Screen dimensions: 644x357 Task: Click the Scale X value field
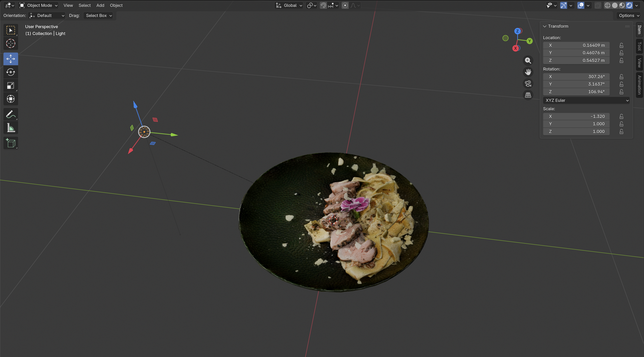point(576,116)
